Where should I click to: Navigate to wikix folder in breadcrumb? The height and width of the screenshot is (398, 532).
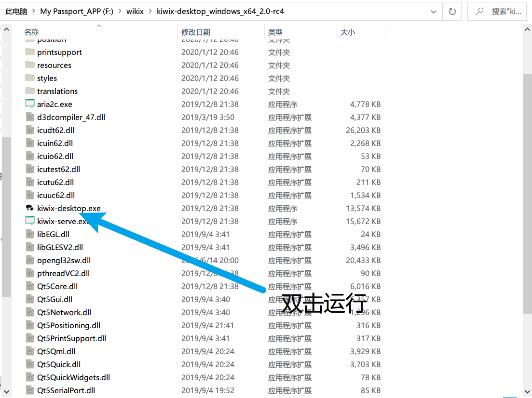coord(136,11)
